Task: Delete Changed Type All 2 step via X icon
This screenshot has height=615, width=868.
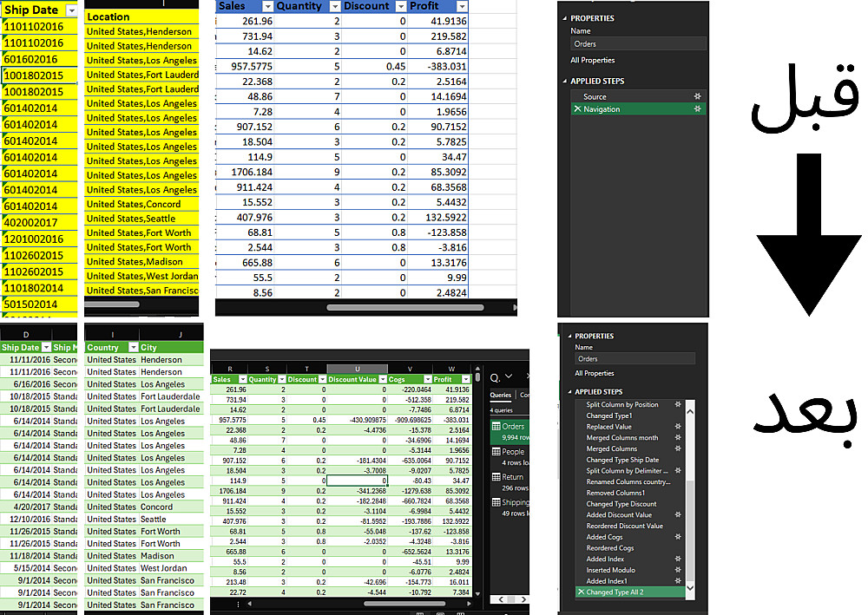Action: (582, 592)
